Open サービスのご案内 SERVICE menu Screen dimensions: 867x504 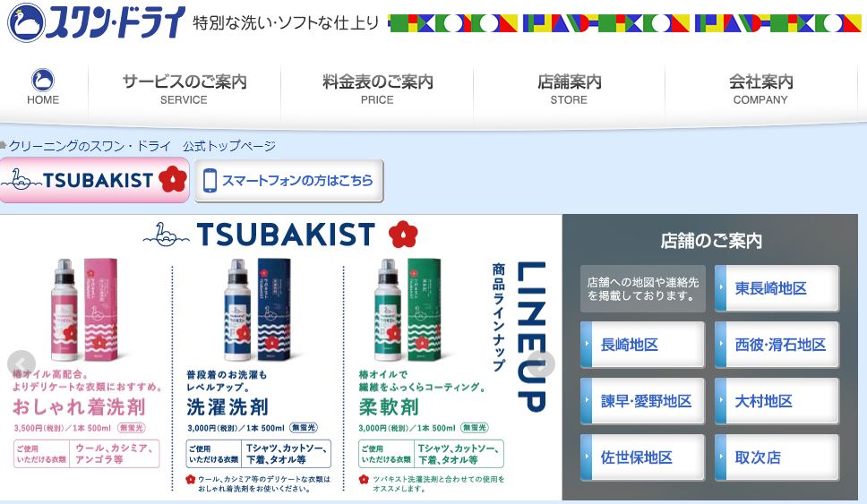click(x=185, y=89)
